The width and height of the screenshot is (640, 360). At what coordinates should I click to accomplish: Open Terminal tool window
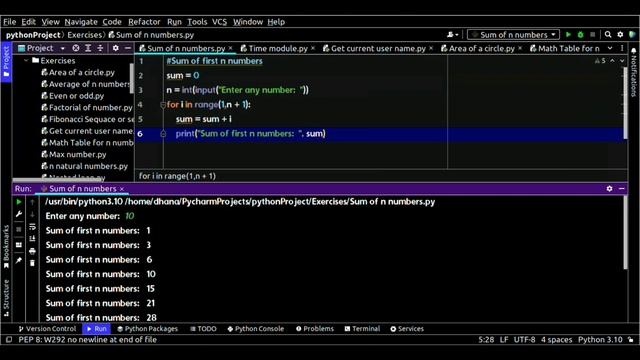click(362, 329)
